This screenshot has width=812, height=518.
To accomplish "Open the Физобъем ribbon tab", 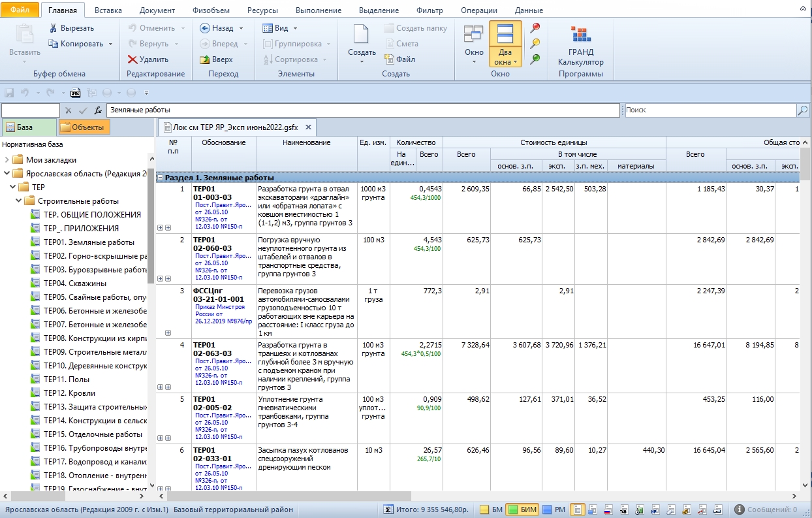I will (210, 10).
